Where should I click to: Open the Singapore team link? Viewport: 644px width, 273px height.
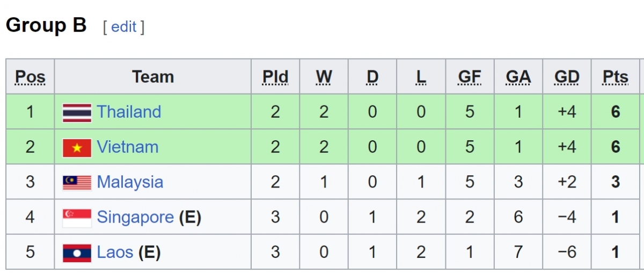(135, 217)
